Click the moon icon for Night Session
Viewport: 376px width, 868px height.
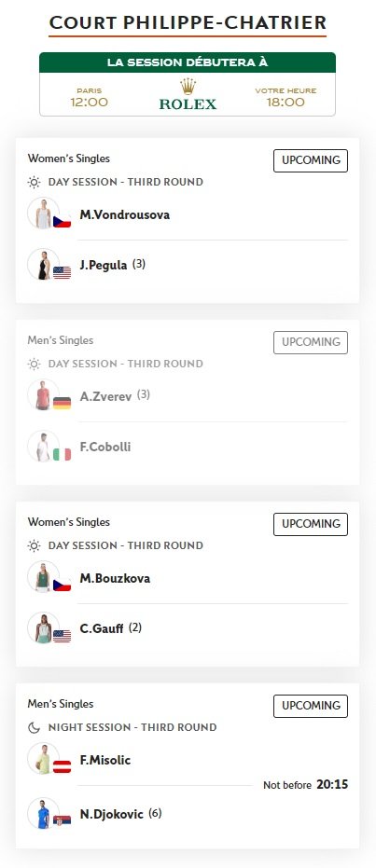35,727
